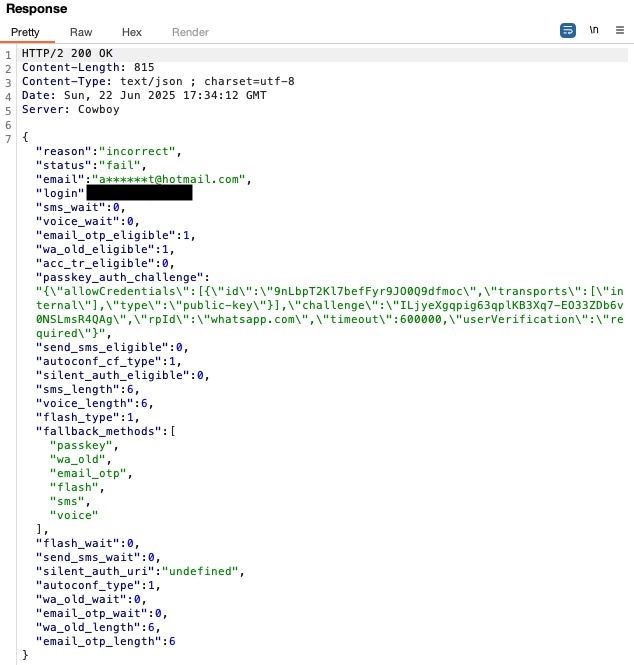The height and width of the screenshot is (665, 634).
Task: Click the "autoconf_type":1 line
Action: click(98, 585)
